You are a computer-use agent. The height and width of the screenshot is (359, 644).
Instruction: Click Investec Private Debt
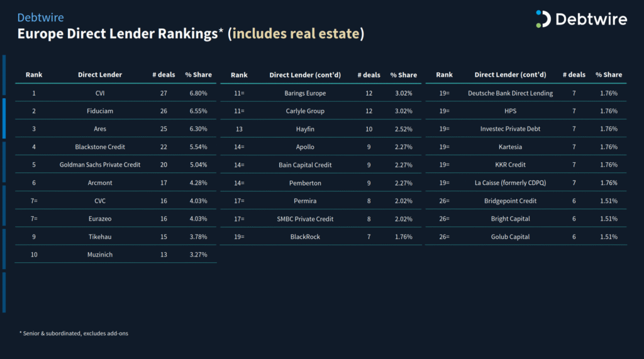[x=511, y=129]
